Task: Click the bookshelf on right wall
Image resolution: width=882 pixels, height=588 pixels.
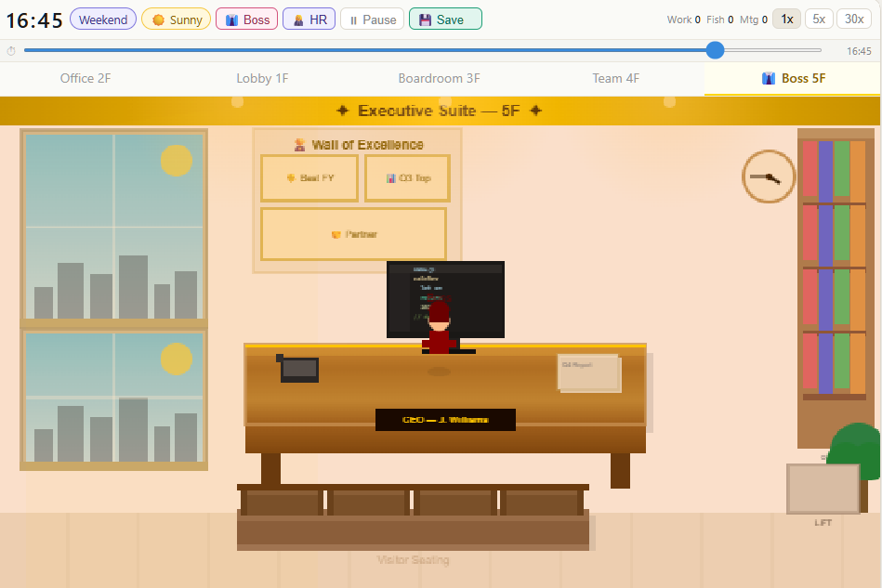Action: [836, 288]
